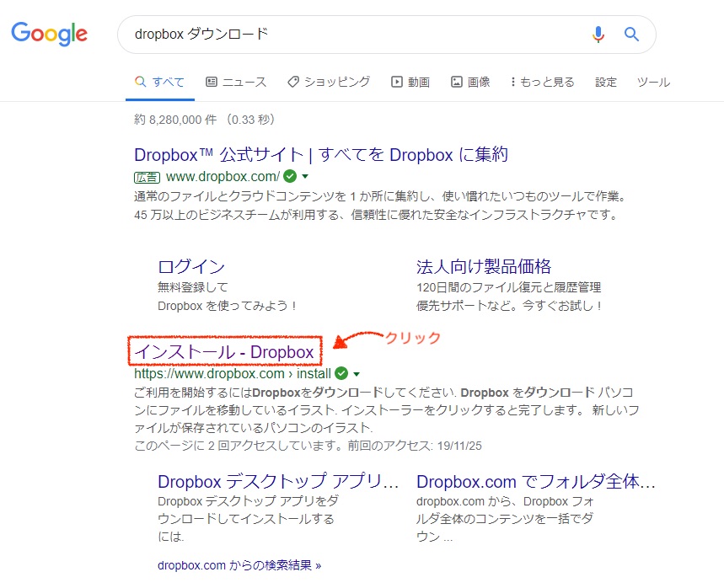Click result count 約 8,280,000 件 text
724x588 pixels.
(175, 120)
